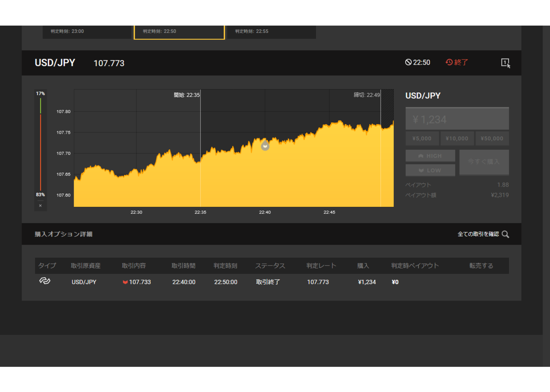Image resolution: width=550 pixels, height=392 pixels.
Task: Click the 終了 status label in header
Action: click(x=462, y=62)
